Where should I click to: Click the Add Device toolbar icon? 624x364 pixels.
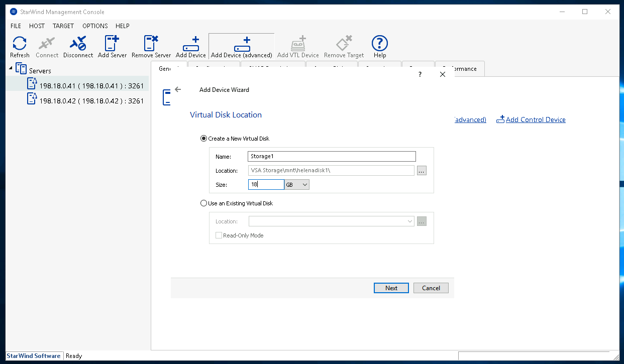tap(190, 47)
